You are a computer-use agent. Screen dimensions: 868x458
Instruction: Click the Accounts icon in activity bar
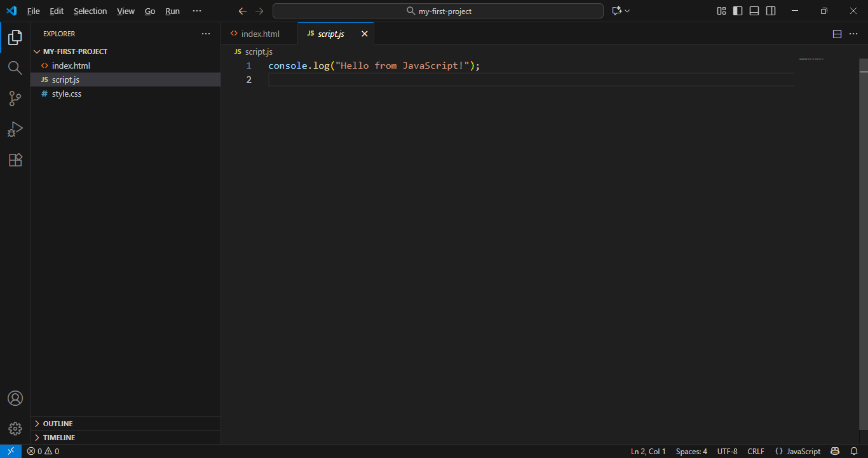point(15,398)
